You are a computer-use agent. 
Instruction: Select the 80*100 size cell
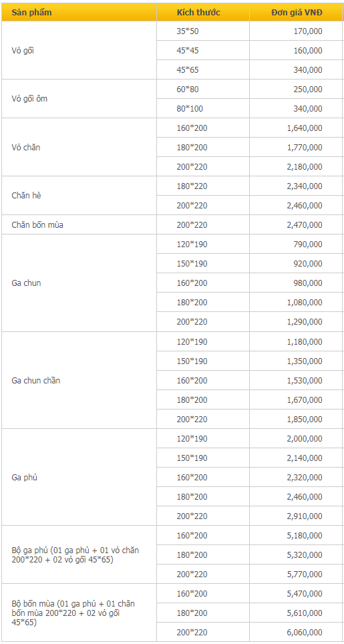[x=203, y=109]
